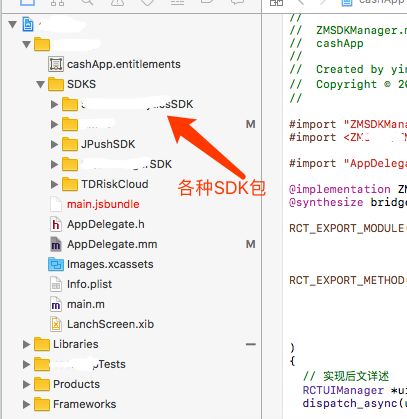
Task: Select the folder icon between JPushSDK and TDRiskCloud
Action: pos(70,164)
